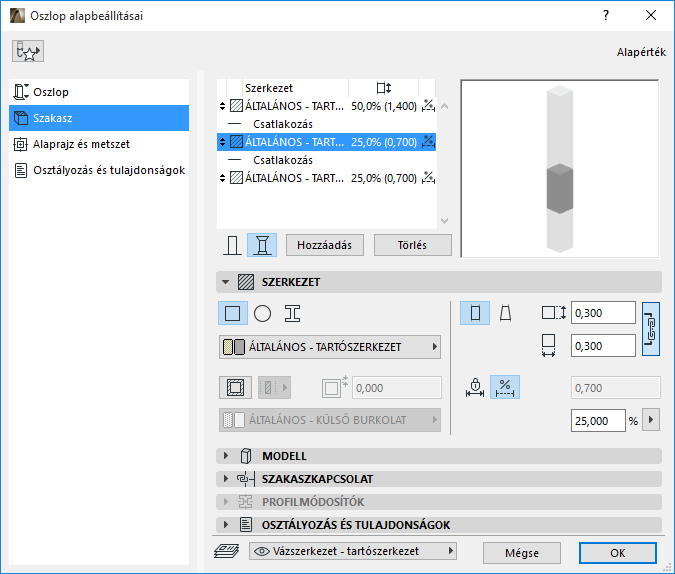The image size is (675, 574).
Task: Open ÁLTALÁNOS - TARTÓSZERKEZET material dropdown
Action: pos(330,347)
